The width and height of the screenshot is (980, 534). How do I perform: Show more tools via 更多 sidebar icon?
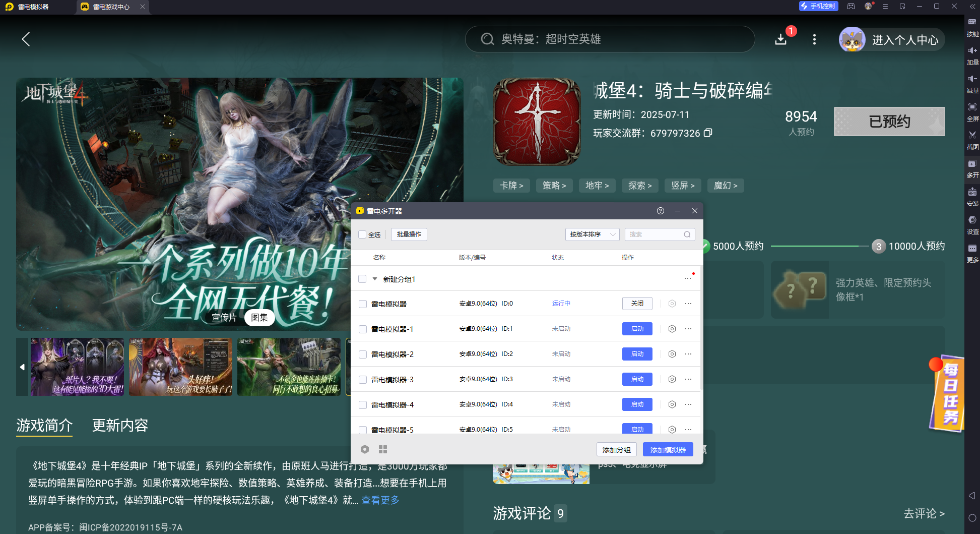click(972, 253)
